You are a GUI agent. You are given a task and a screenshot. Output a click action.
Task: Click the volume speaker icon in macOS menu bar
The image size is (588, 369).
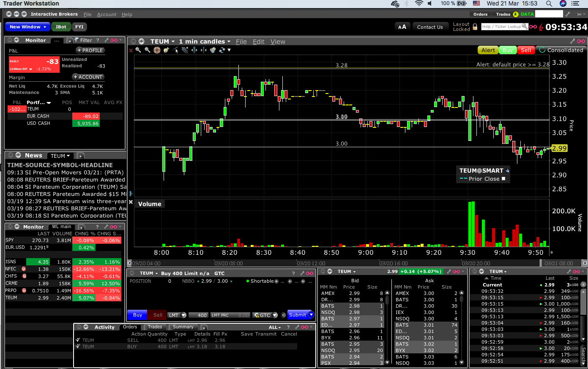pos(430,3)
